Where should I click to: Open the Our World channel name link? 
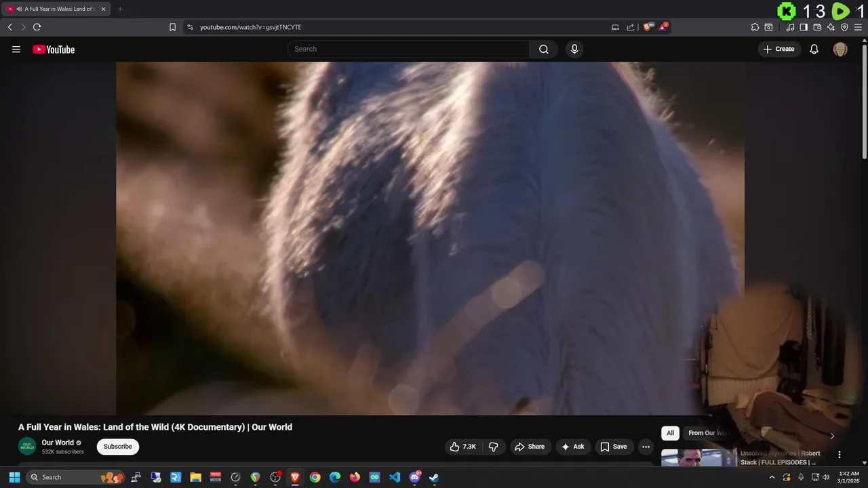tap(58, 443)
